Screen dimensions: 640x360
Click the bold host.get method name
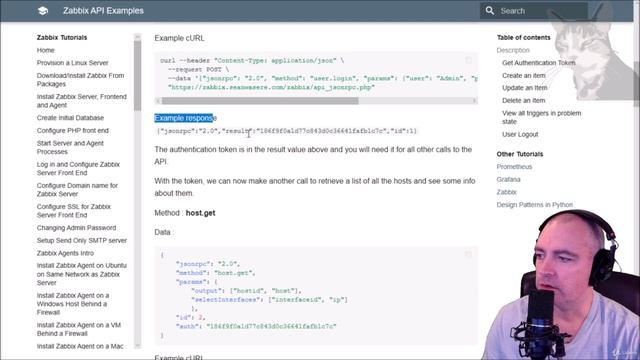(x=200, y=213)
